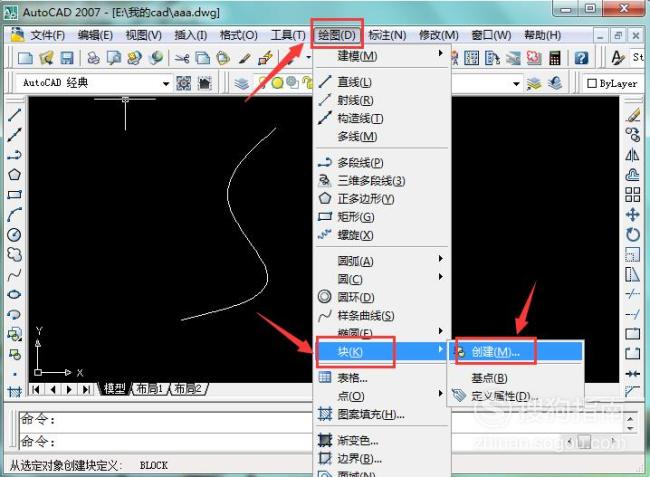Go to last layout tab arrow
Screen dimensions: 650x477
tap(86, 390)
